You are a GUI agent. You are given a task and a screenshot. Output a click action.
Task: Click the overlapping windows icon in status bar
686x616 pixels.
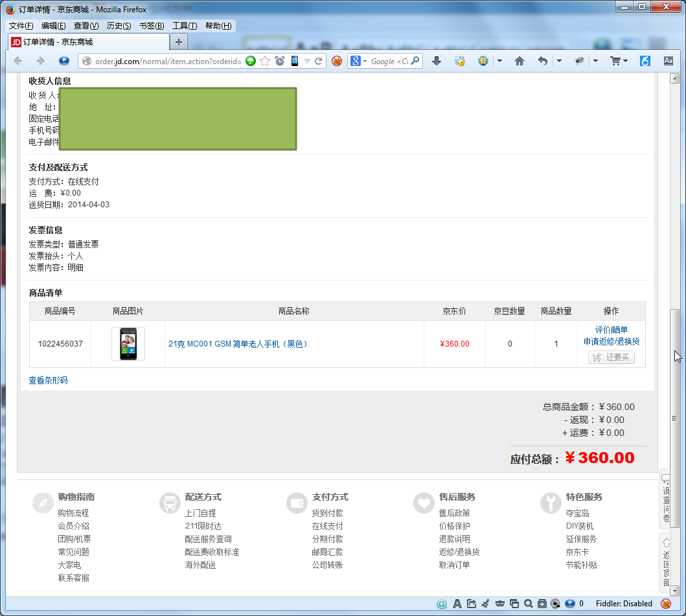[514, 604]
